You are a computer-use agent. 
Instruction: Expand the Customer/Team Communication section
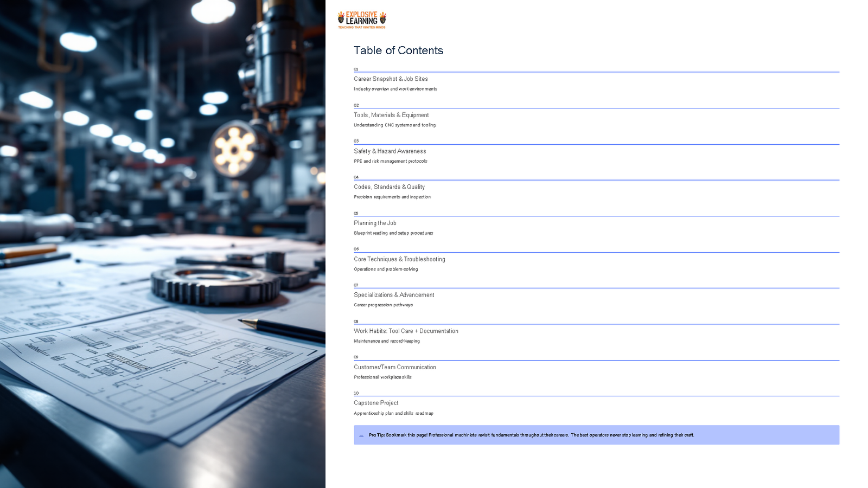pos(394,367)
